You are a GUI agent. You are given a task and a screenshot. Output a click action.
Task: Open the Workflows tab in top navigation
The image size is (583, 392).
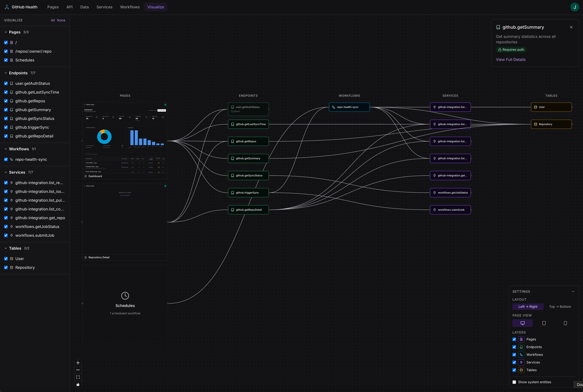coord(130,7)
